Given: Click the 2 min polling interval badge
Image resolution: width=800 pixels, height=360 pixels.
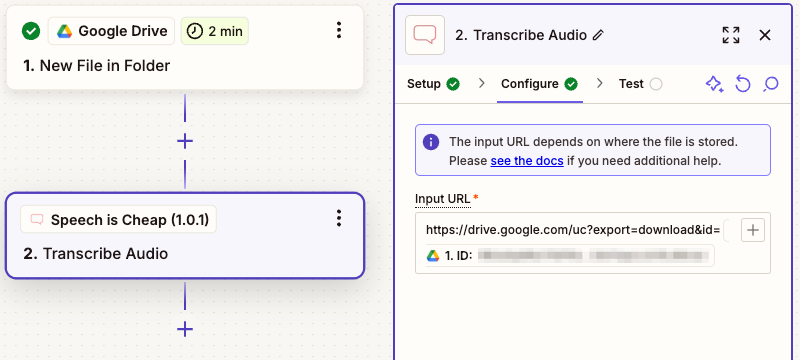Looking at the screenshot, I should (215, 31).
